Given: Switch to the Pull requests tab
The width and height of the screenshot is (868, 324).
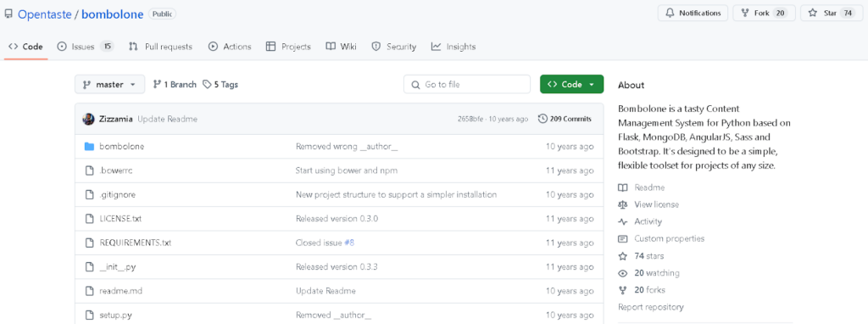Looking at the screenshot, I should click(160, 47).
